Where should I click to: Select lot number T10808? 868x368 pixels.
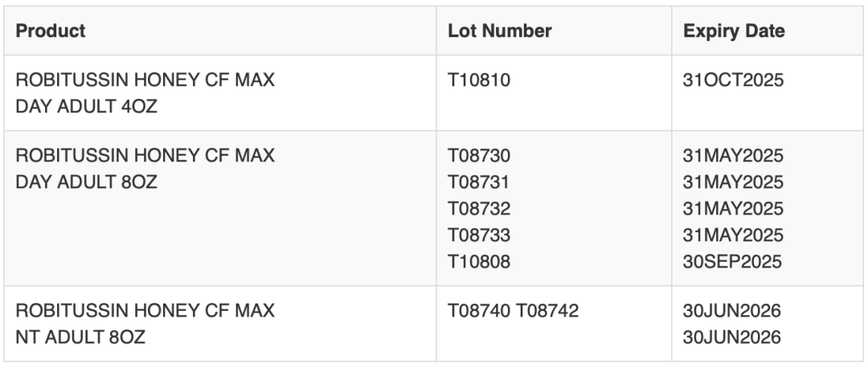pyautogui.click(x=479, y=262)
